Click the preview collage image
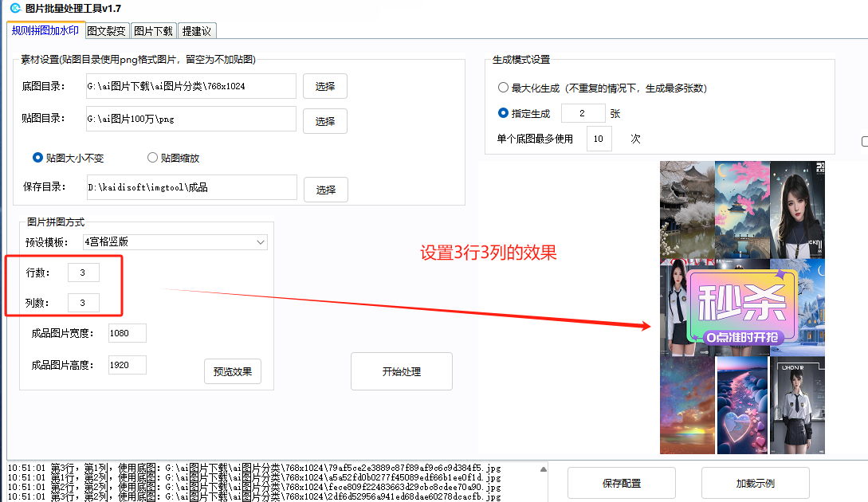The width and height of the screenshot is (868, 502). click(x=742, y=308)
